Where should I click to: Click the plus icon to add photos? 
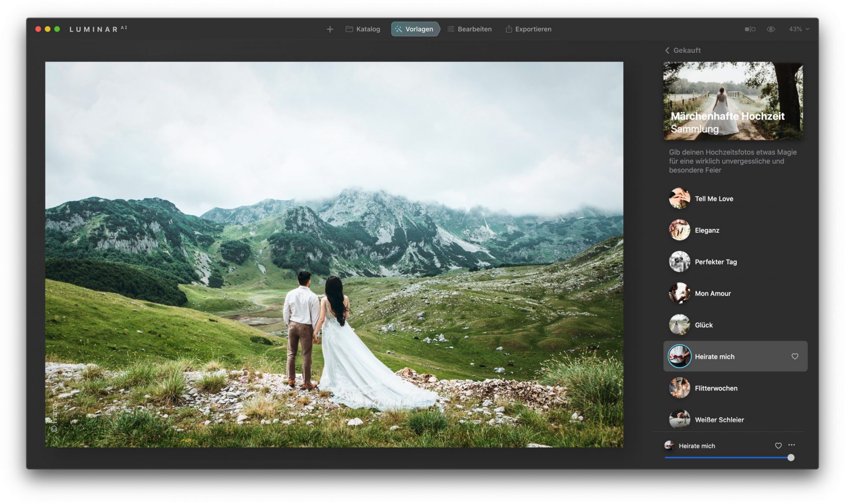coord(330,29)
